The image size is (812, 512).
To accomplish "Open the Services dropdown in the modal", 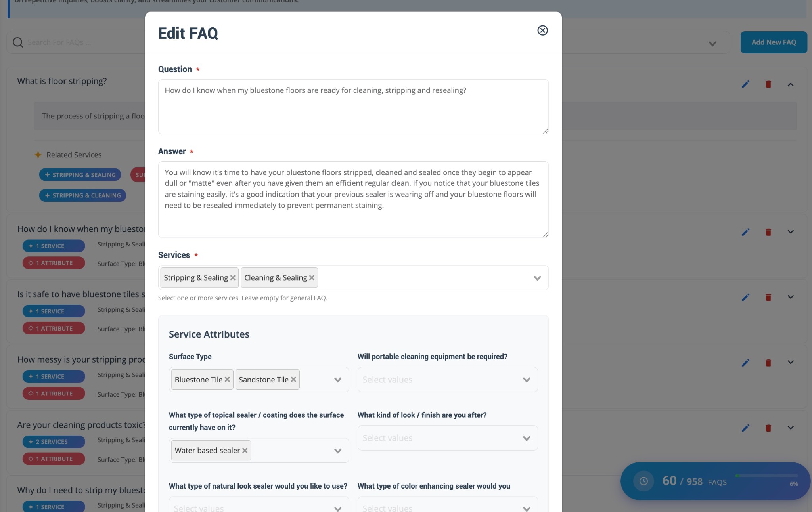I will click(537, 278).
